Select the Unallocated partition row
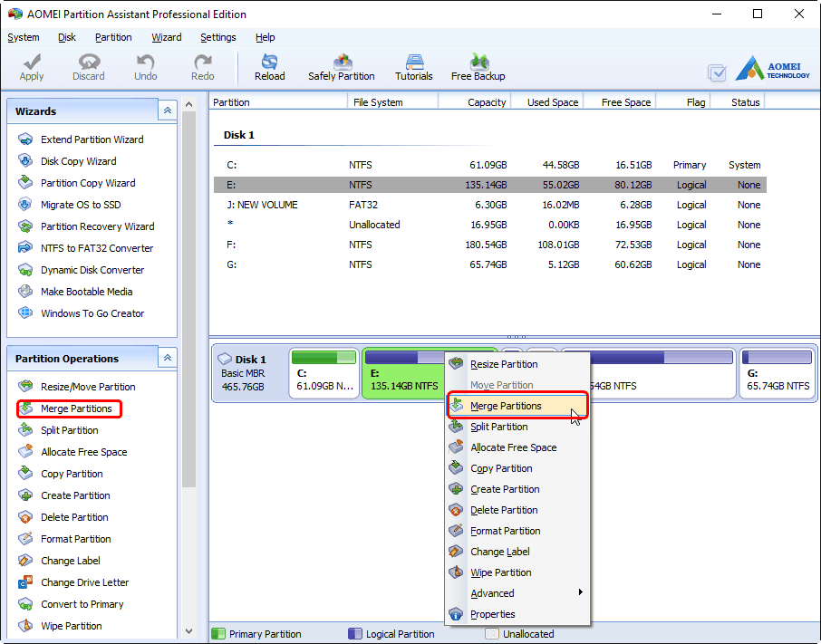 tap(490, 225)
